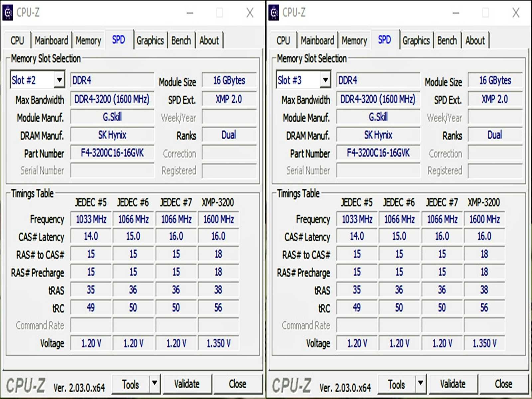Click Max Bandwidth DDR4-3200 value in left window

112,99
